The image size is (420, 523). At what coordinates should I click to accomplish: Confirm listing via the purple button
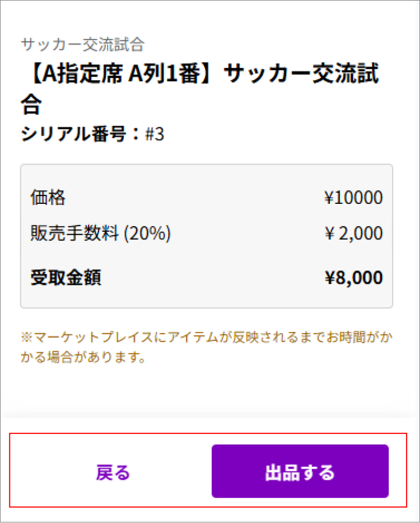[x=300, y=471]
